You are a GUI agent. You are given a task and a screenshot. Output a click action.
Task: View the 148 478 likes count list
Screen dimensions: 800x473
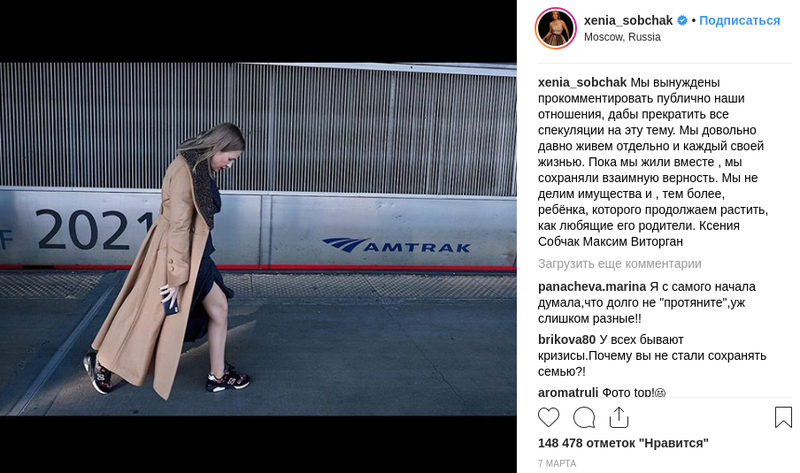[x=623, y=443]
